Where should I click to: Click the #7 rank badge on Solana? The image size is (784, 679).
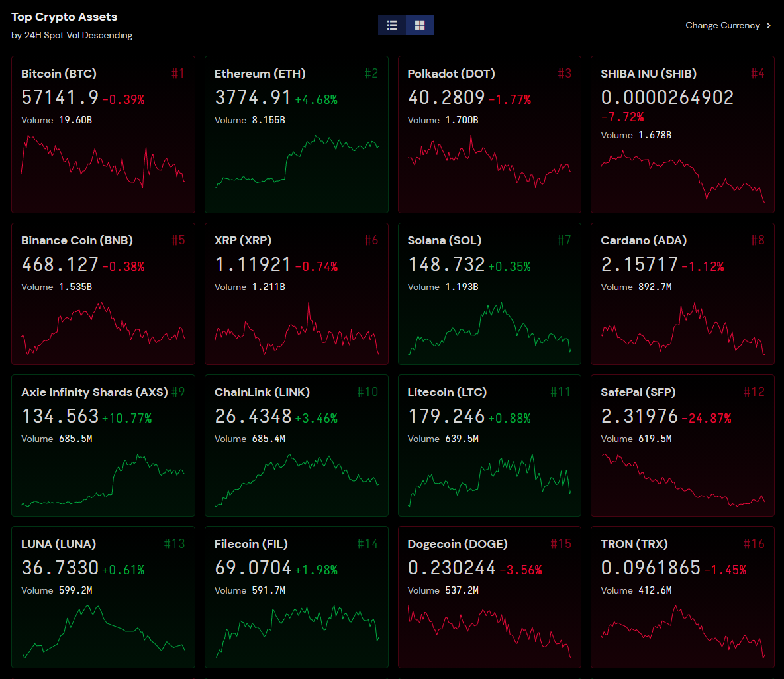pyautogui.click(x=564, y=240)
